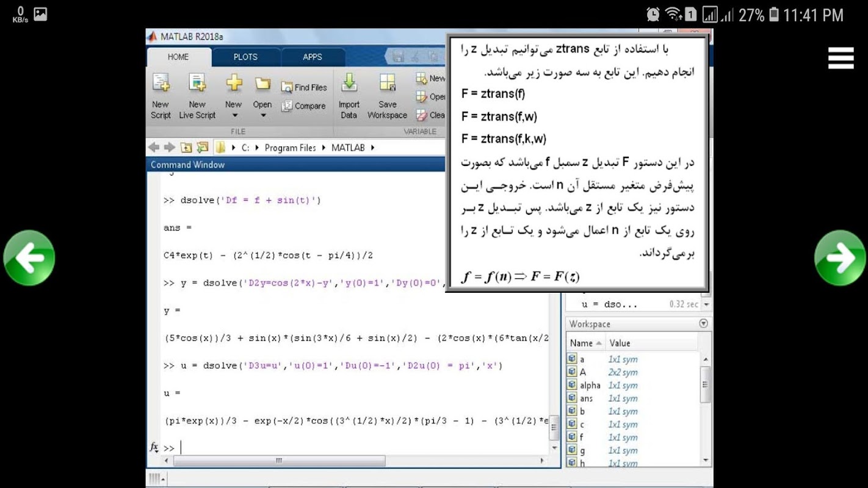Tap the green previous arrow

pos(29,258)
